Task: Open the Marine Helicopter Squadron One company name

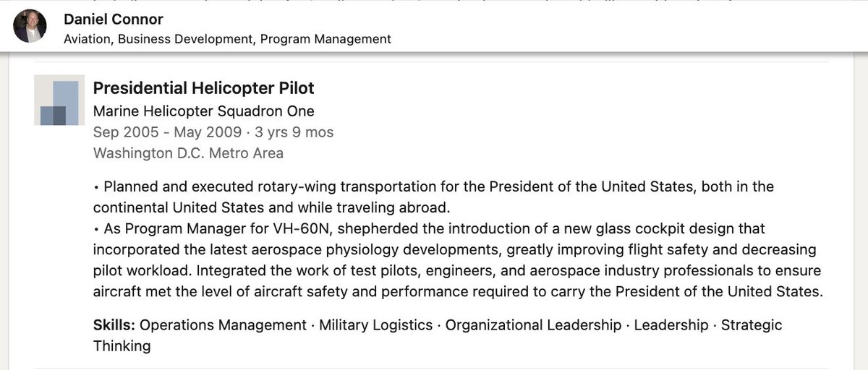Action: click(204, 111)
